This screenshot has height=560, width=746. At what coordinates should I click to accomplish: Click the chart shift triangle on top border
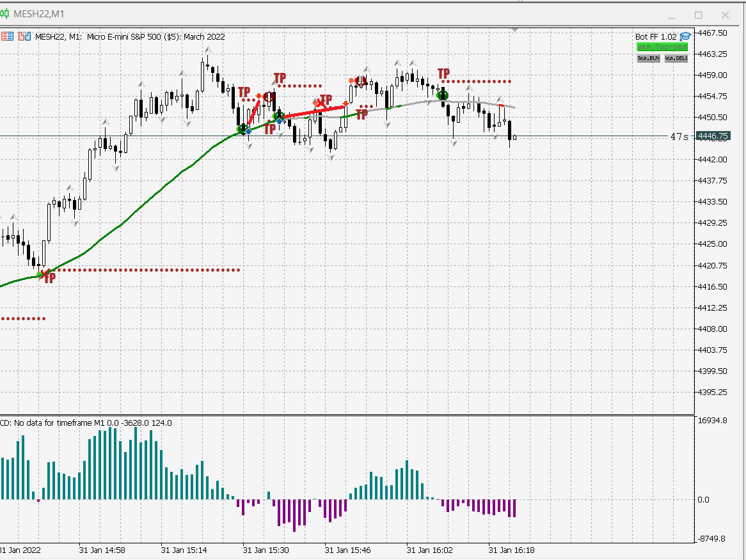514,30
